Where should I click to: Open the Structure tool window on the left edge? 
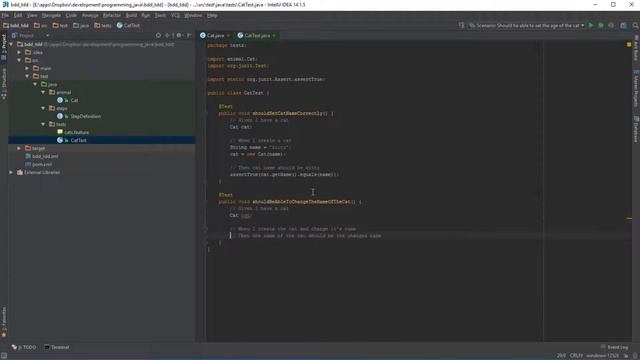[4, 84]
